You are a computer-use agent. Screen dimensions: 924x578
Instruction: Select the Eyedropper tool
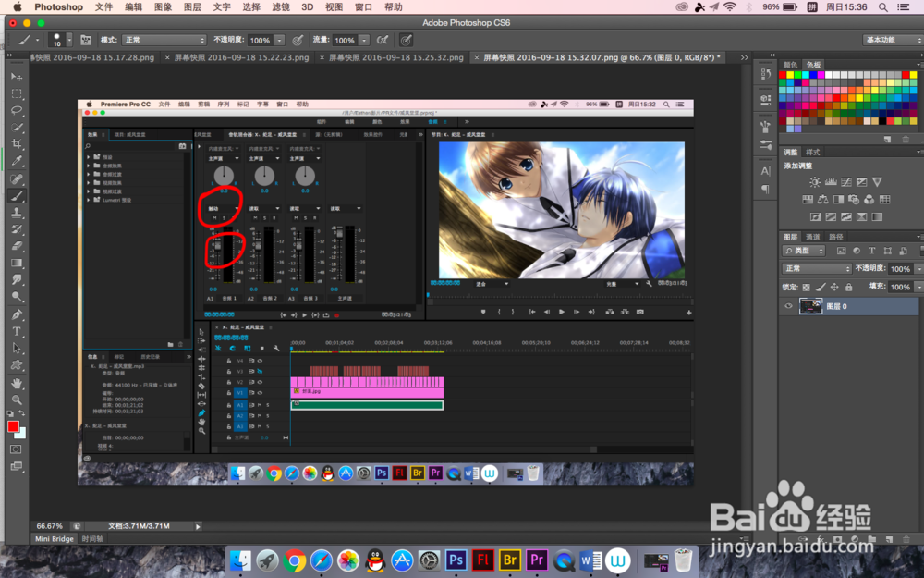17,161
